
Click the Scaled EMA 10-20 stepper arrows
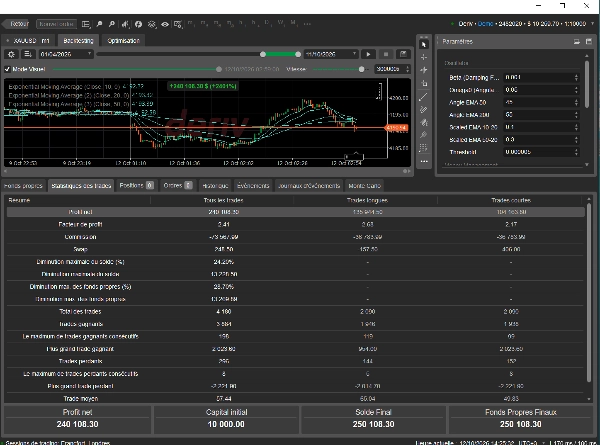[576, 127]
